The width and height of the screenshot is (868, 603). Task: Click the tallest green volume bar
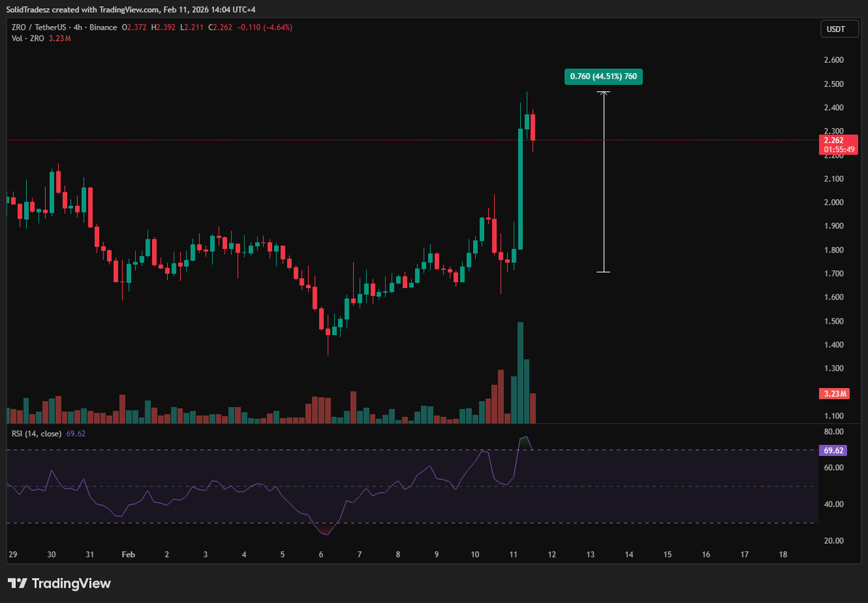coord(520,373)
